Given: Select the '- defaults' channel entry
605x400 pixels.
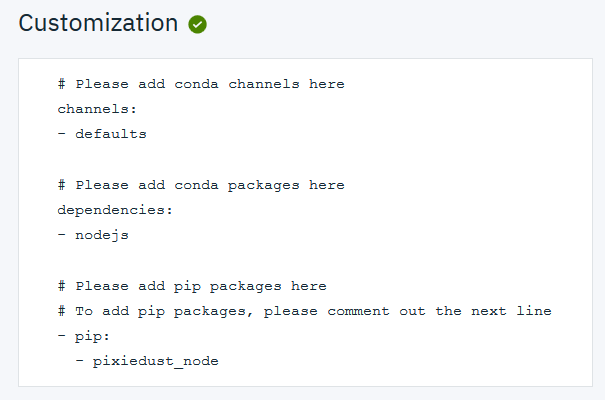Looking at the screenshot, I should tap(102, 134).
